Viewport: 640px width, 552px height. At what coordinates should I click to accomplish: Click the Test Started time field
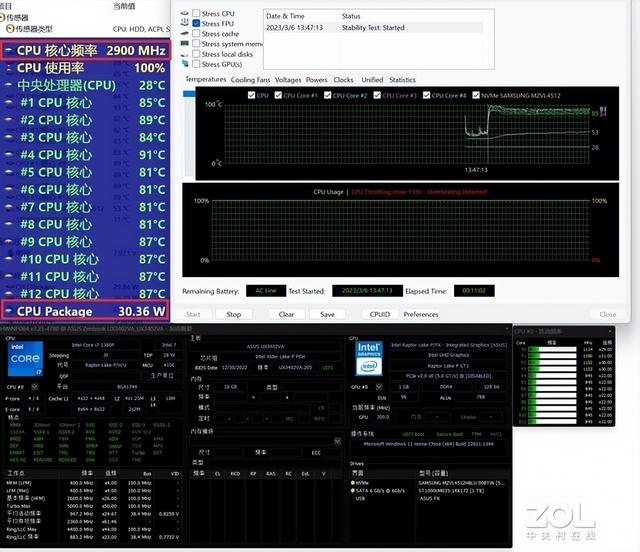[367, 291]
